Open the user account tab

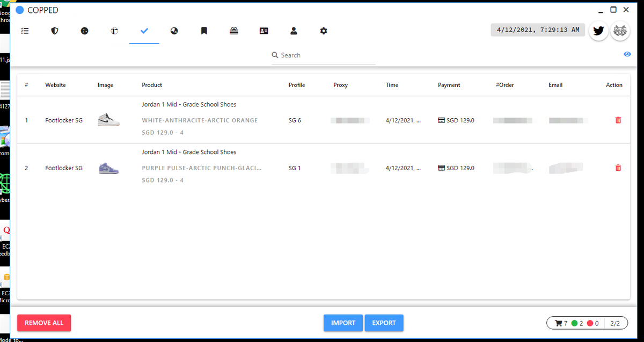[294, 31]
